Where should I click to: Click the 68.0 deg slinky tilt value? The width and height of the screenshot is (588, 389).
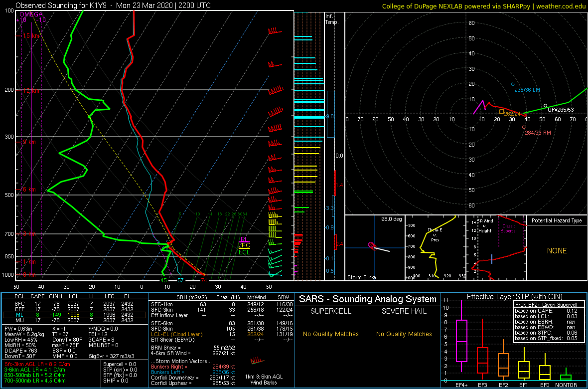coord(391,218)
